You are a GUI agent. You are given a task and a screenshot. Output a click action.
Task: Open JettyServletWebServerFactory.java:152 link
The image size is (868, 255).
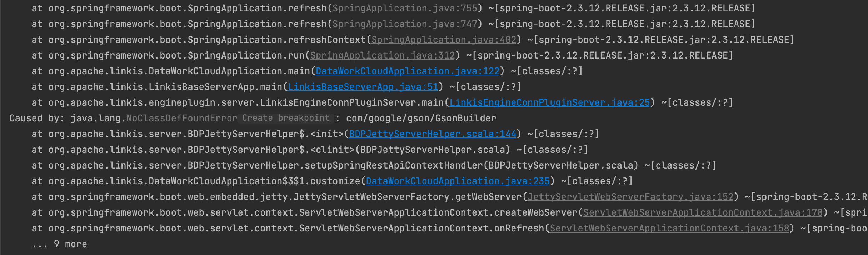point(630,197)
